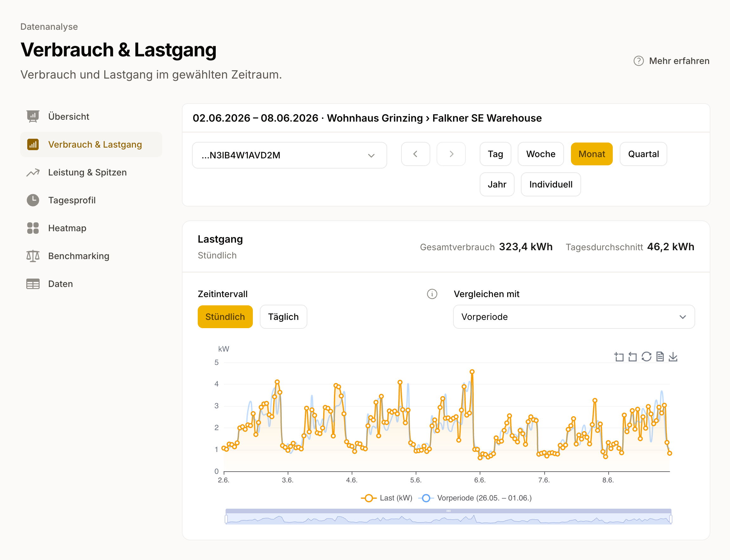Select the Verbrauch & Lastgang bar-chart icon
This screenshot has width=730, height=560.
33,144
